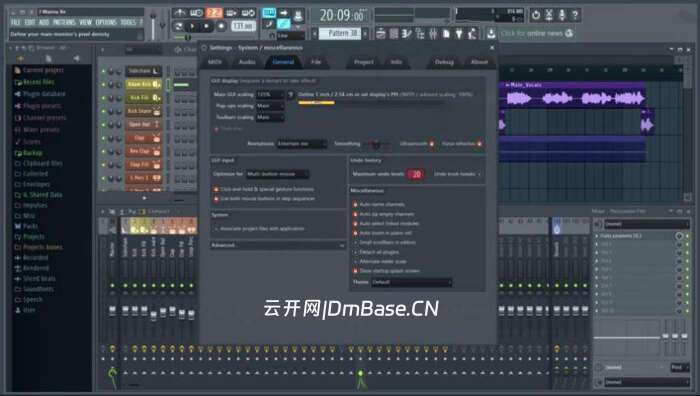Click the orange countdown-before-recording icon
700x396 pixels.
214,13
